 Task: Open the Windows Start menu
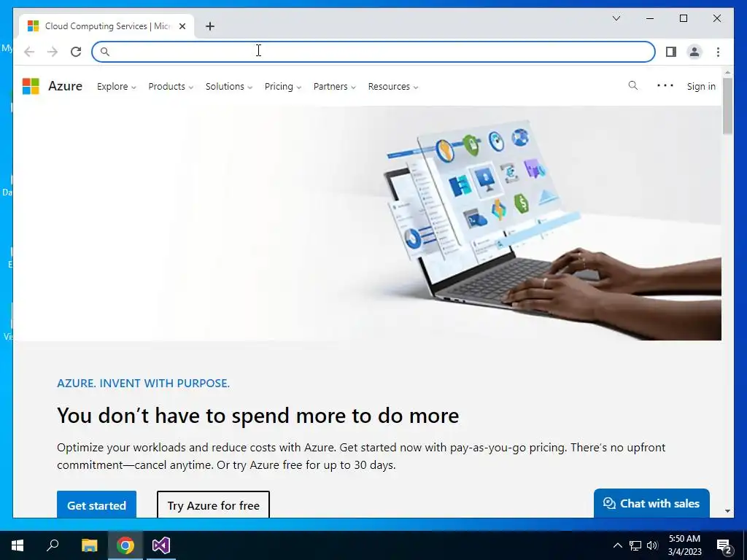point(18,545)
